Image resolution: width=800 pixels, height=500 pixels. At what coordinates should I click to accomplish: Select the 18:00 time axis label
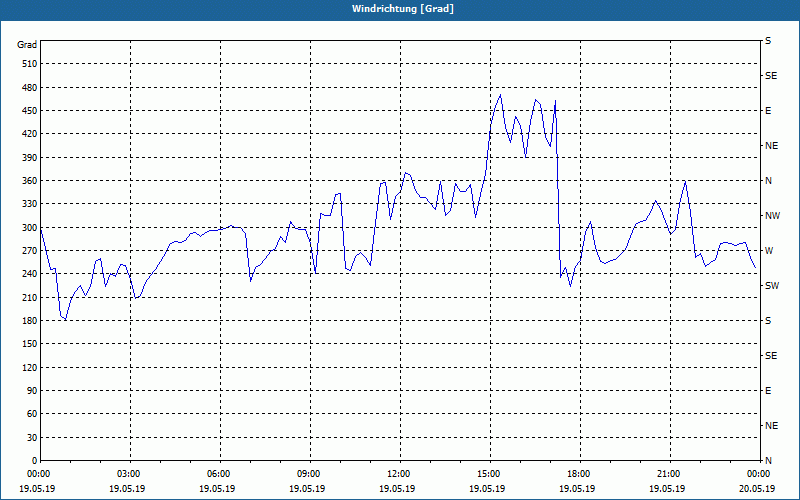[580, 474]
